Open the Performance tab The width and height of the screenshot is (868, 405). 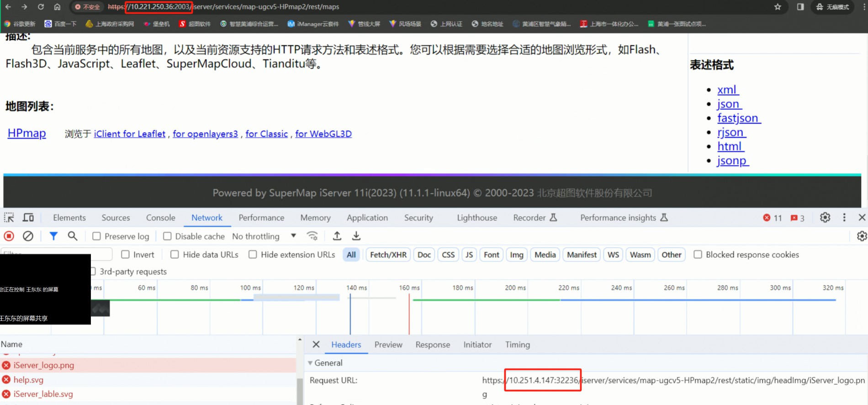(x=261, y=218)
